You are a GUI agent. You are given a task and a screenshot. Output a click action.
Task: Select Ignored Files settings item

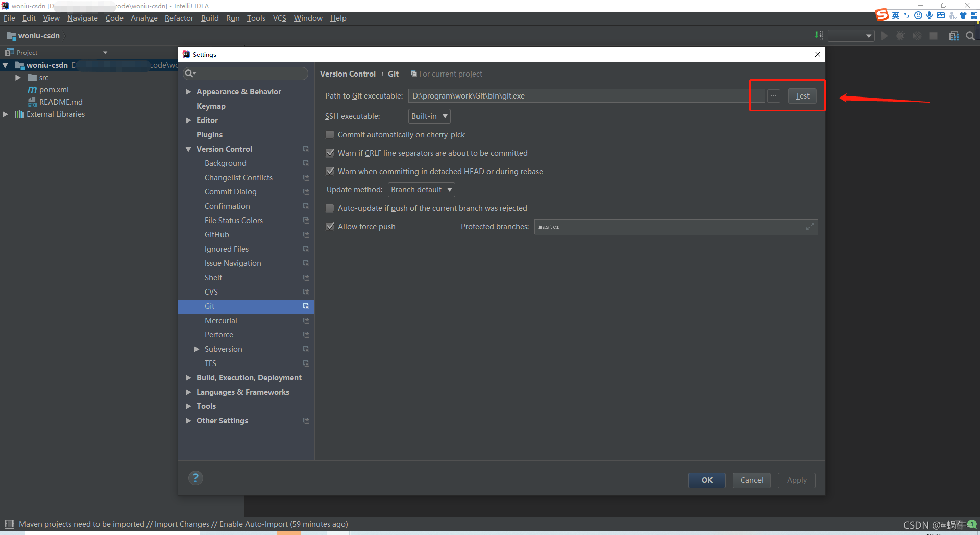pos(227,249)
